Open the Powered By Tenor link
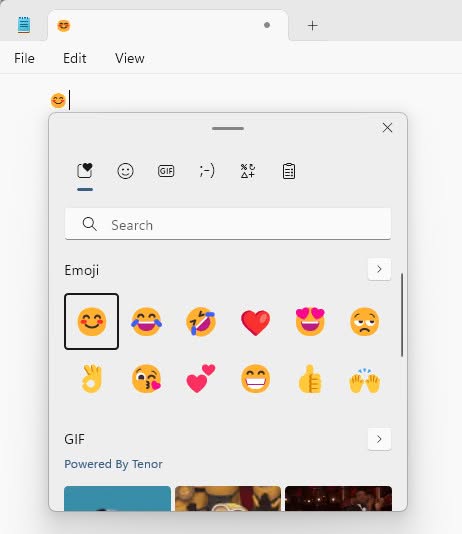This screenshot has height=534, width=462. [113, 464]
